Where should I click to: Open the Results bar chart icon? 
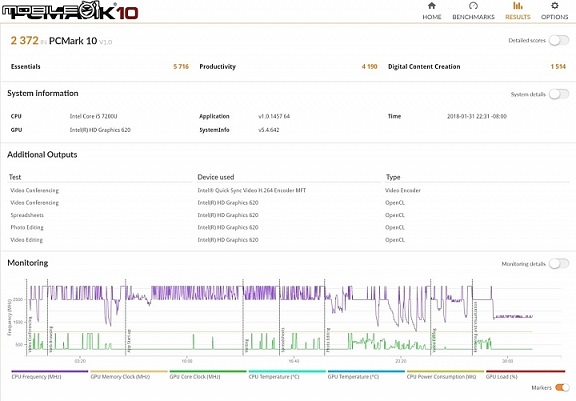[x=518, y=6]
